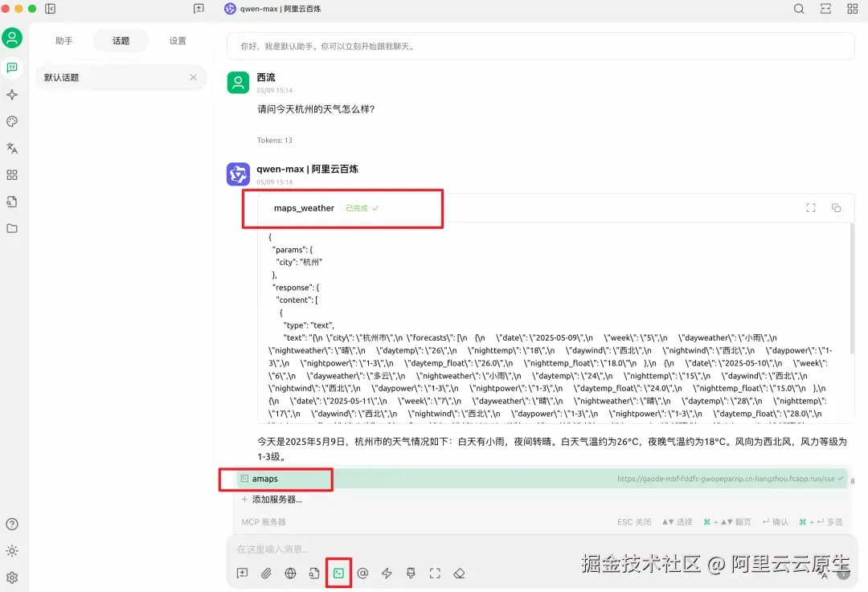Attach a file using the paperclip icon
The image size is (868, 592).
coord(266,573)
